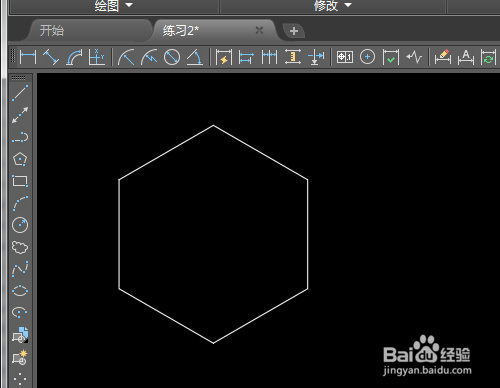Select the Arc Length dimension tool

(x=74, y=57)
